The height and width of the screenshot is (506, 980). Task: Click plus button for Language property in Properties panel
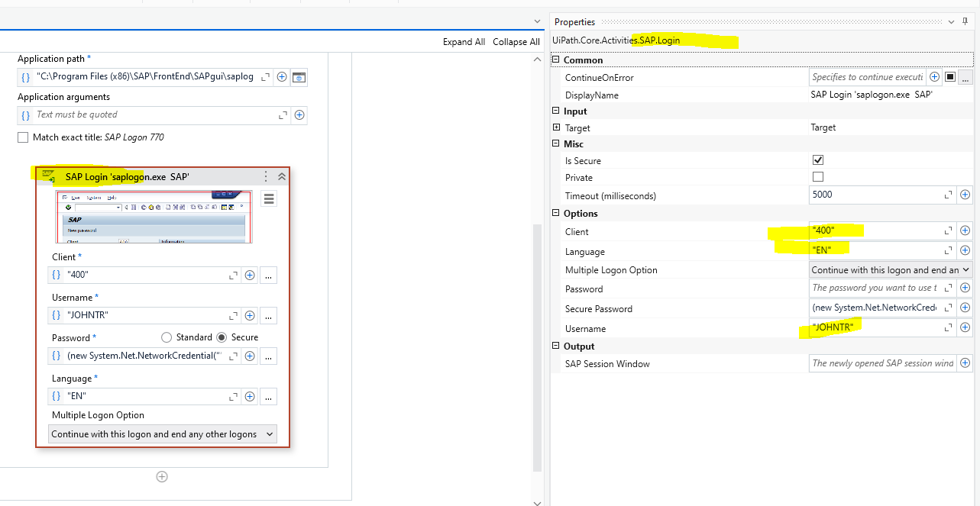pos(965,250)
